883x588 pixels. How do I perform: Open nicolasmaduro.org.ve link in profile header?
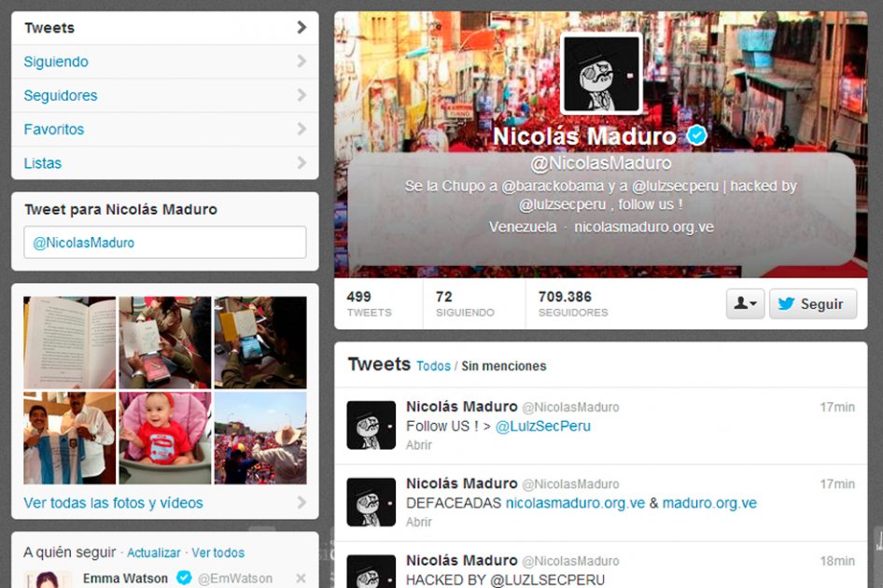click(x=644, y=227)
